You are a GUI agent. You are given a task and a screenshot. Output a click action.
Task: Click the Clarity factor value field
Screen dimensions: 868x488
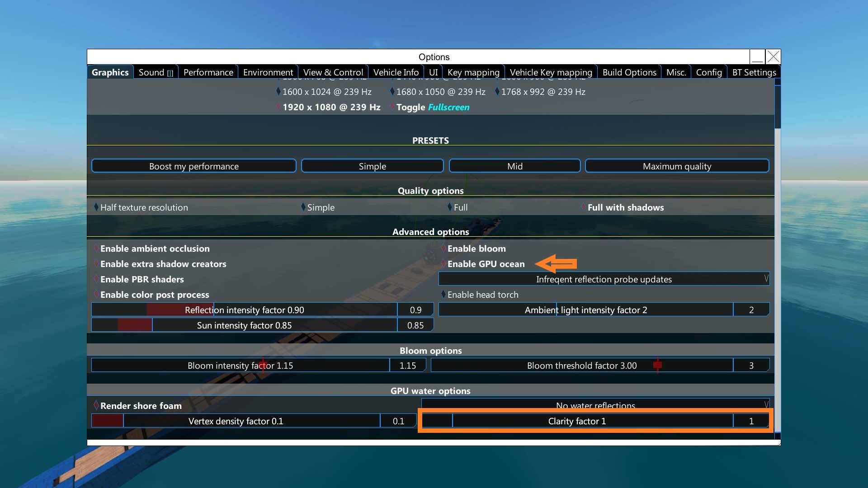750,421
